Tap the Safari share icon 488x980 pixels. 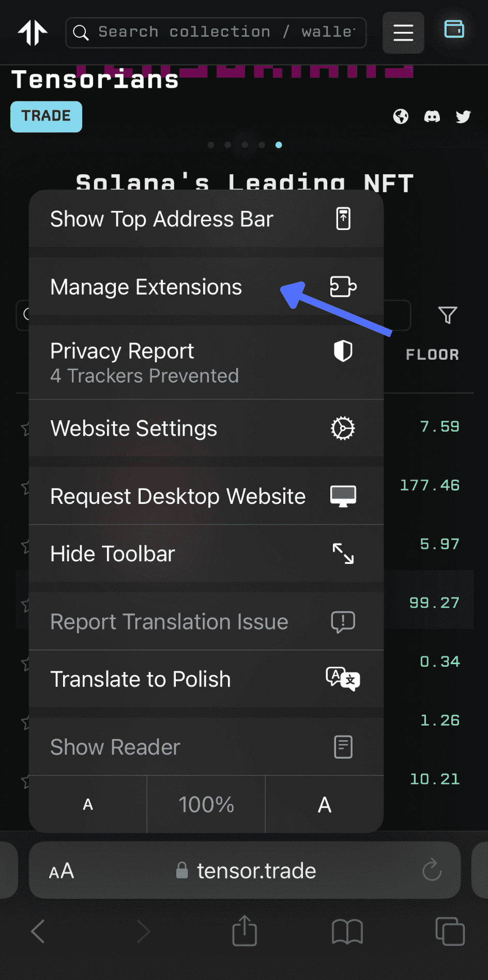245,931
